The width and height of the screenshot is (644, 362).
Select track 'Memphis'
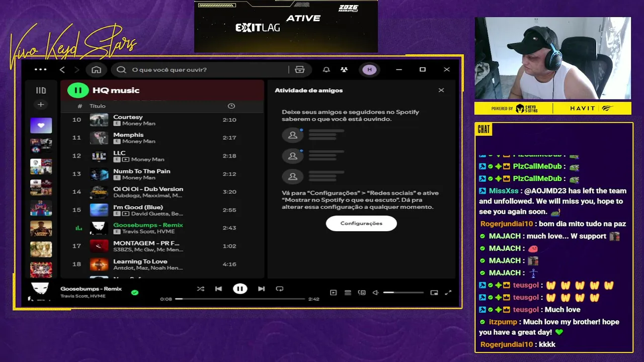(x=162, y=138)
